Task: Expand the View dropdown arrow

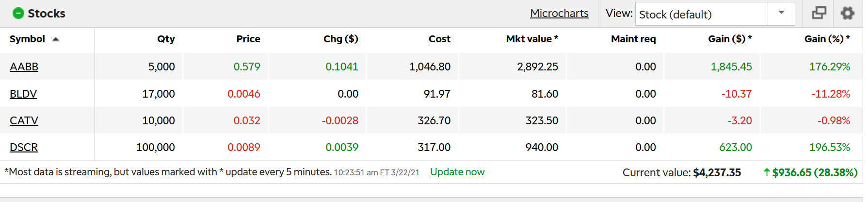Action: tap(781, 13)
